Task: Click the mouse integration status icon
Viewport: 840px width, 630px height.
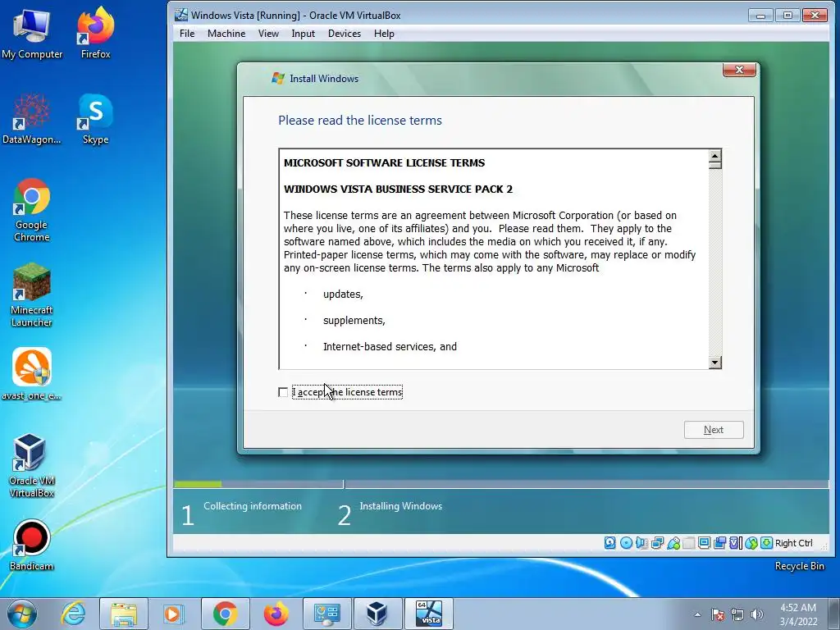Action: [x=751, y=543]
